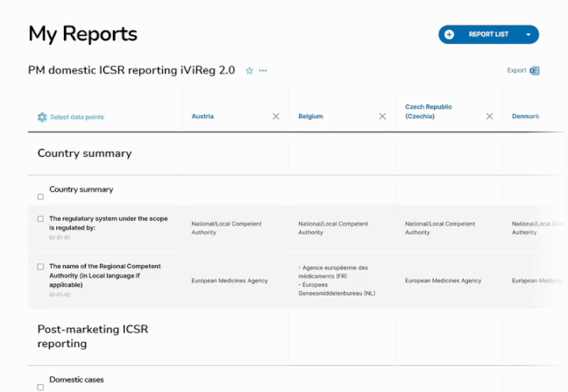Click the Belgium column header label
The height and width of the screenshot is (392, 568).
pyautogui.click(x=310, y=116)
